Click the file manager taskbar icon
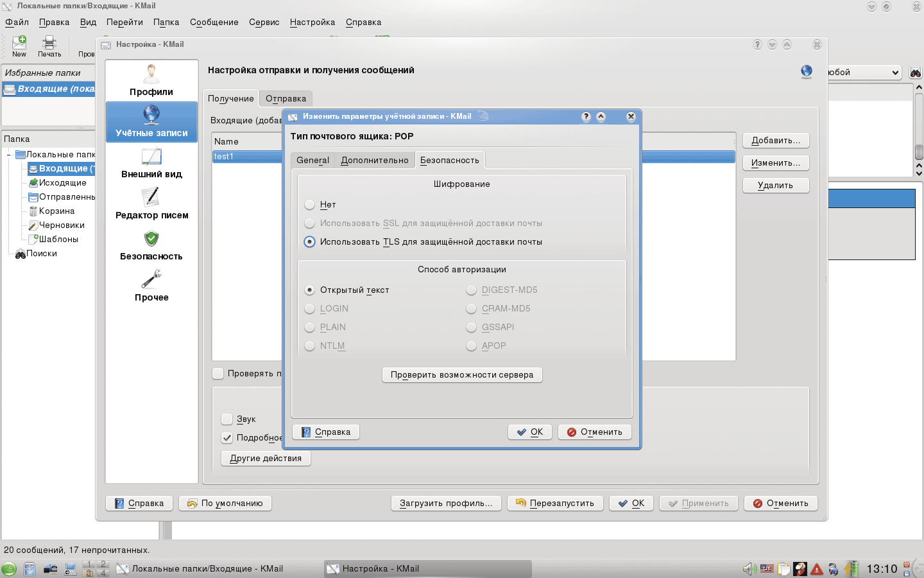Screen dimensions: 924x578 click(x=30, y=569)
